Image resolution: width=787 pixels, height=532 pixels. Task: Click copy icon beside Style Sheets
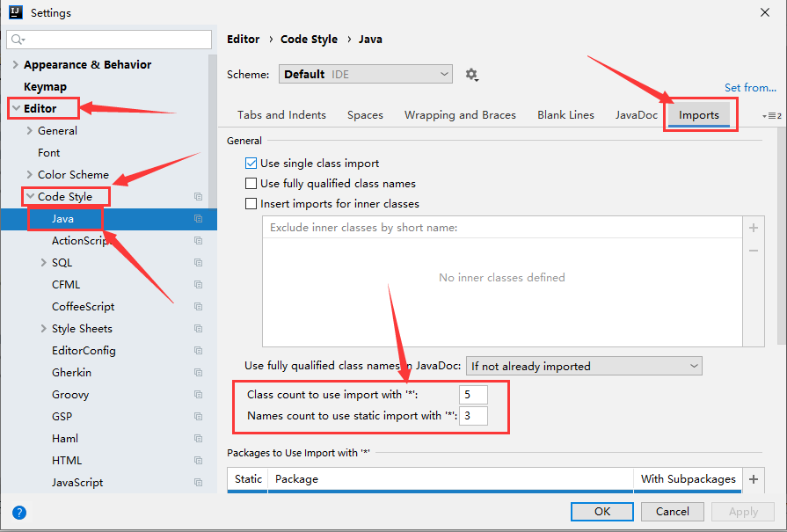[198, 329]
